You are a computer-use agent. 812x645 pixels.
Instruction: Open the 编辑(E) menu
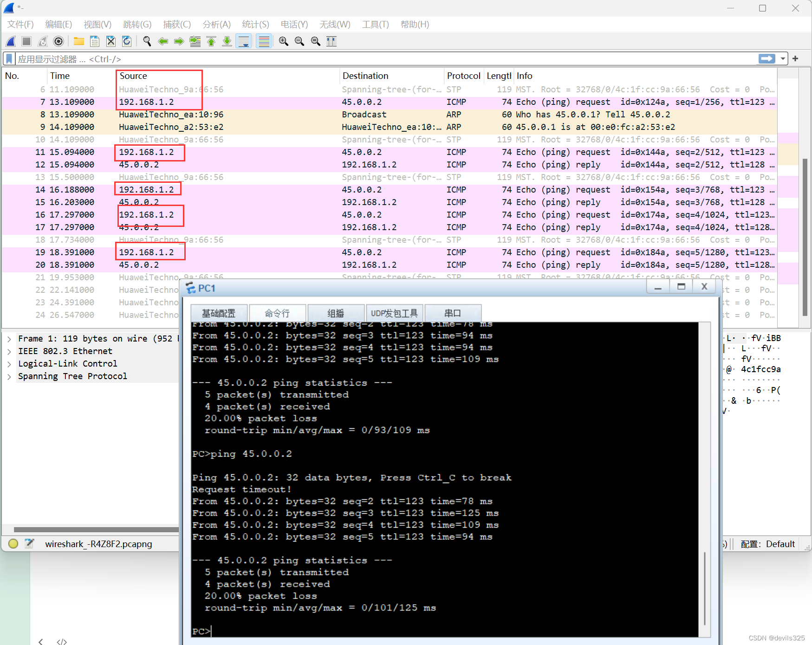[58, 24]
